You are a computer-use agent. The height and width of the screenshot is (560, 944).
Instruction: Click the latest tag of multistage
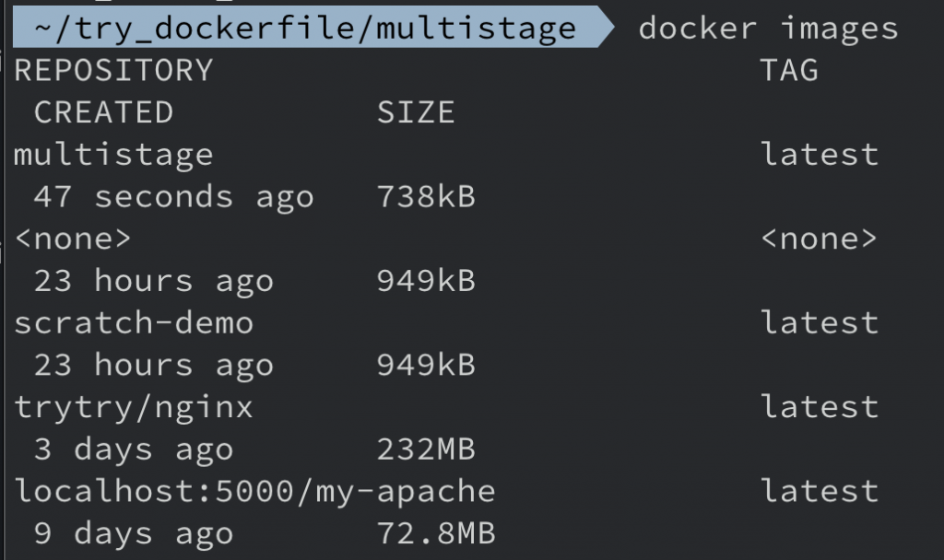coord(820,154)
